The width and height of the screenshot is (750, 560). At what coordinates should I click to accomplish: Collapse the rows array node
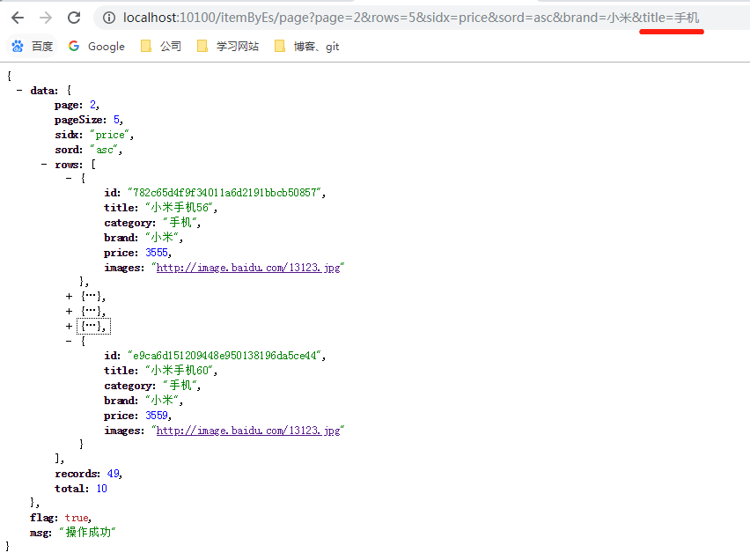click(44, 164)
